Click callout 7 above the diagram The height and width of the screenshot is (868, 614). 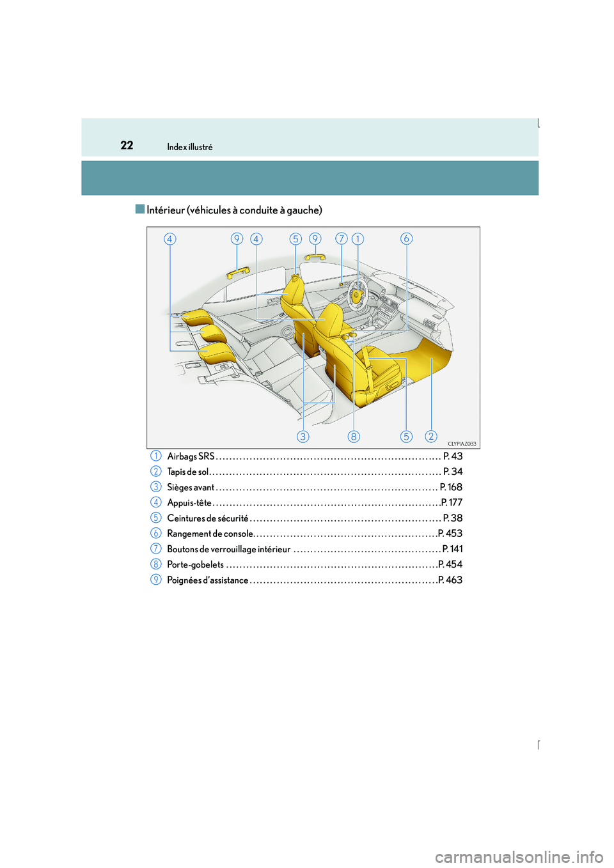click(x=342, y=239)
